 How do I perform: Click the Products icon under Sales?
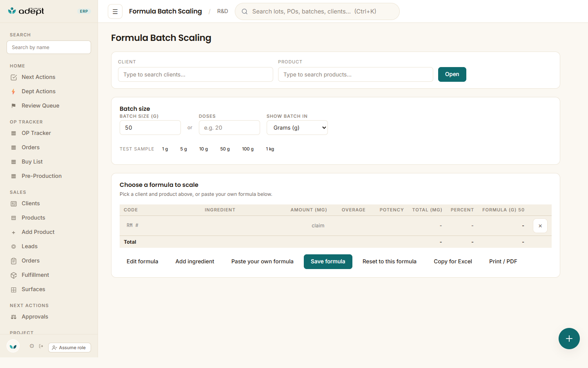tap(13, 218)
